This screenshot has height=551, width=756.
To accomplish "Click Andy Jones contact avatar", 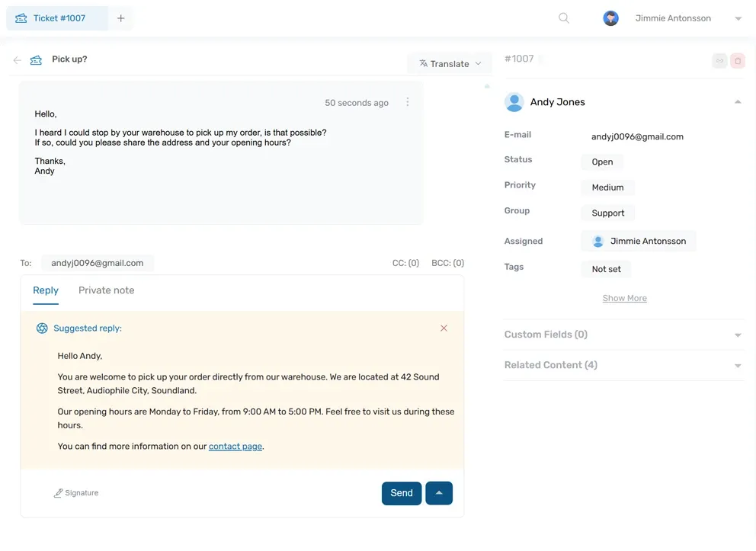I will pyautogui.click(x=514, y=101).
